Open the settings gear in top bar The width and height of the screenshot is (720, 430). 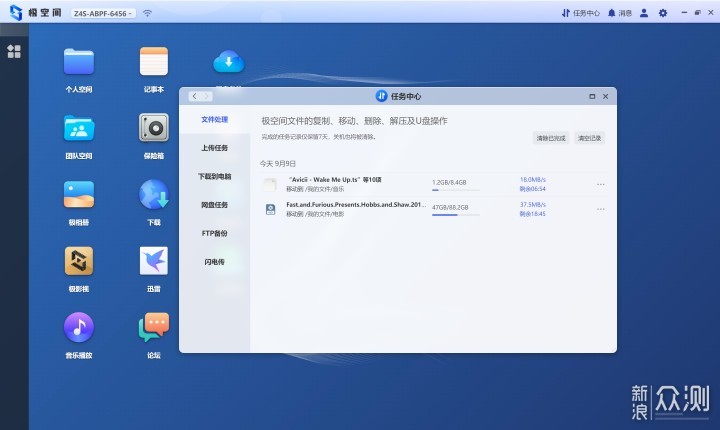[x=663, y=13]
